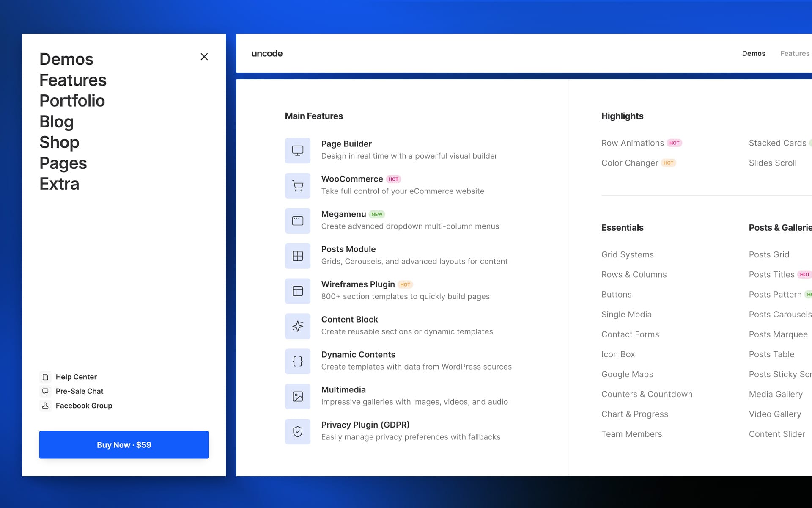This screenshot has height=508, width=812.
Task: Open Posts Pattern under Posts & Galleries
Action: tap(775, 295)
